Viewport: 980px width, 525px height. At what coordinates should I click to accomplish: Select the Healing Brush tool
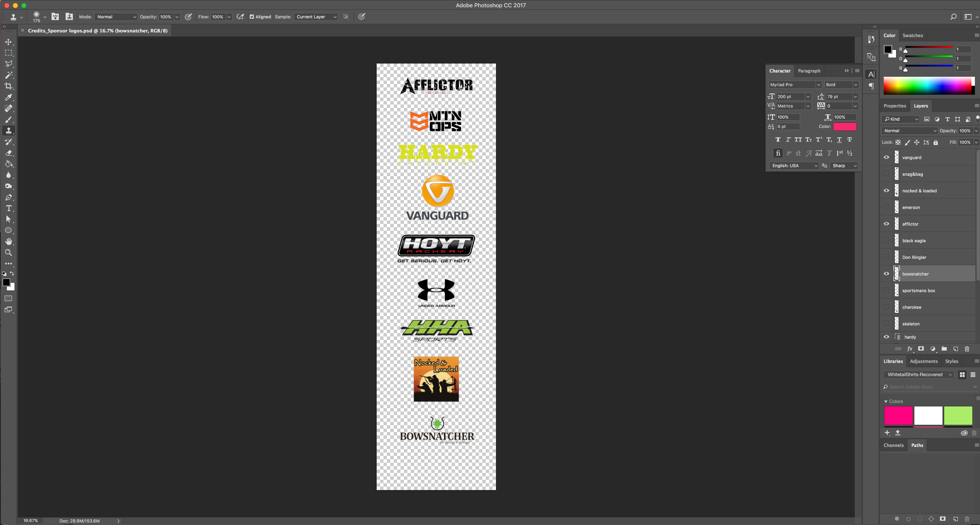point(9,108)
